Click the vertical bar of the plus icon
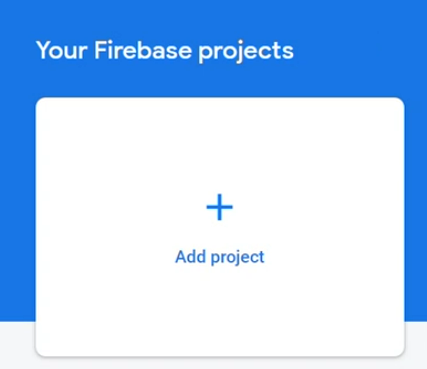Viewport: 427px width, 369px height. pyautogui.click(x=219, y=207)
